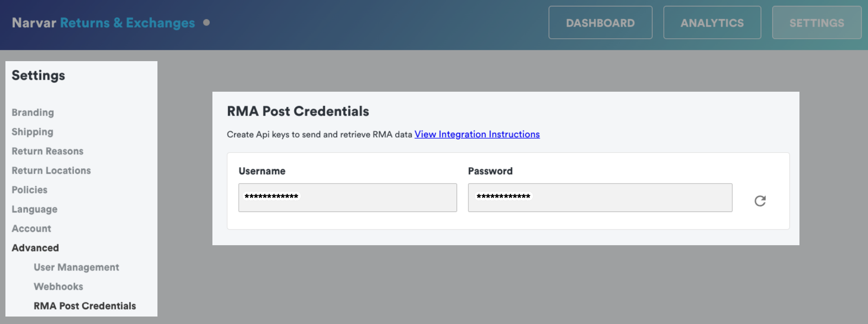Open Branding settings in the sidebar

coord(33,112)
